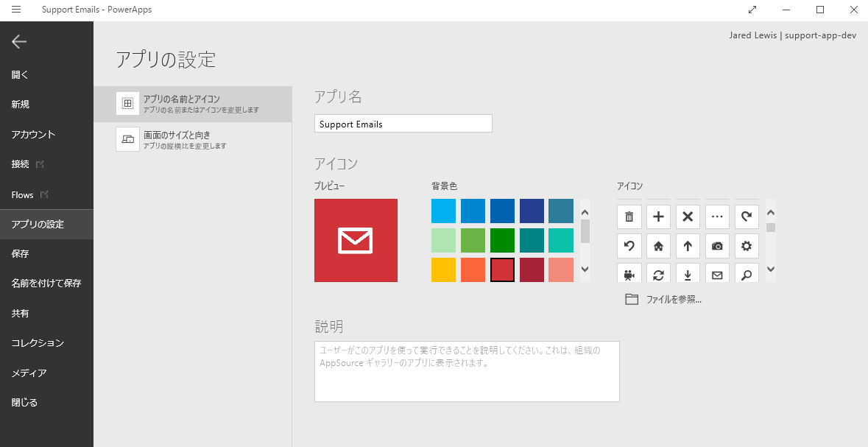Click the Support Emails app name field
The width and height of the screenshot is (868, 447).
coord(403,123)
